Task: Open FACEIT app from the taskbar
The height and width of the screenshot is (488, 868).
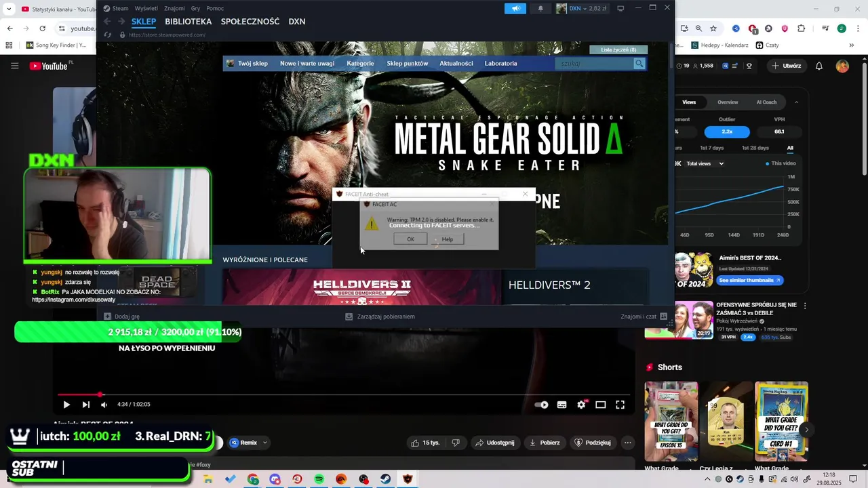Action: (408, 479)
